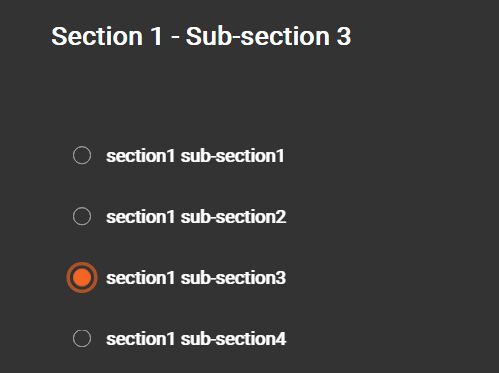Select the section1 sub-section1 radio button
The width and height of the screenshot is (499, 373).
(82, 155)
